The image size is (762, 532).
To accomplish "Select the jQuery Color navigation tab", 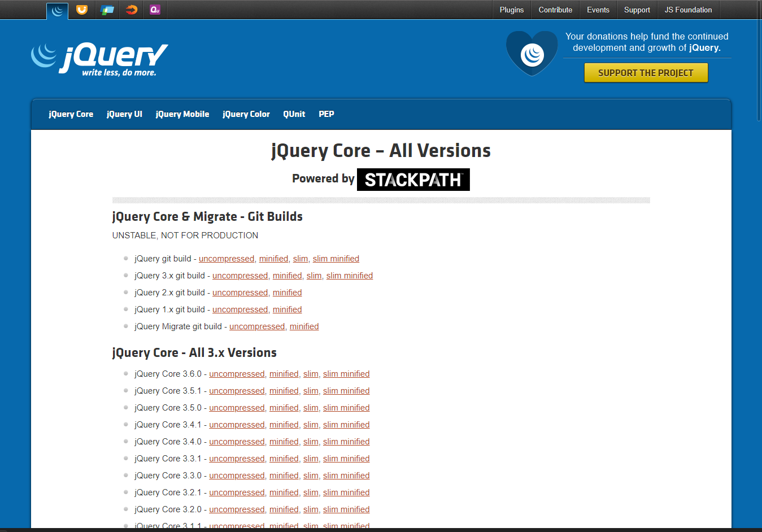I will (x=246, y=114).
